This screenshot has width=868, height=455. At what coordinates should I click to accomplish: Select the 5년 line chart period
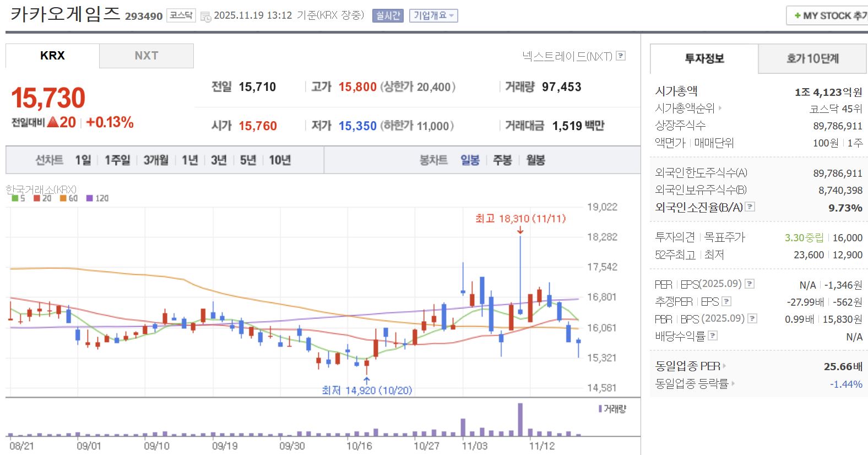pyautogui.click(x=248, y=160)
